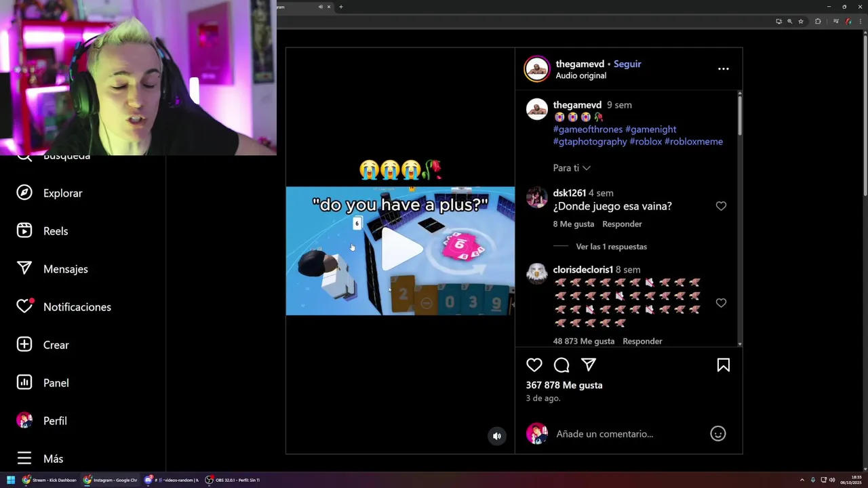Open the Panel dashboard icon
868x488 pixels.
click(24, 382)
